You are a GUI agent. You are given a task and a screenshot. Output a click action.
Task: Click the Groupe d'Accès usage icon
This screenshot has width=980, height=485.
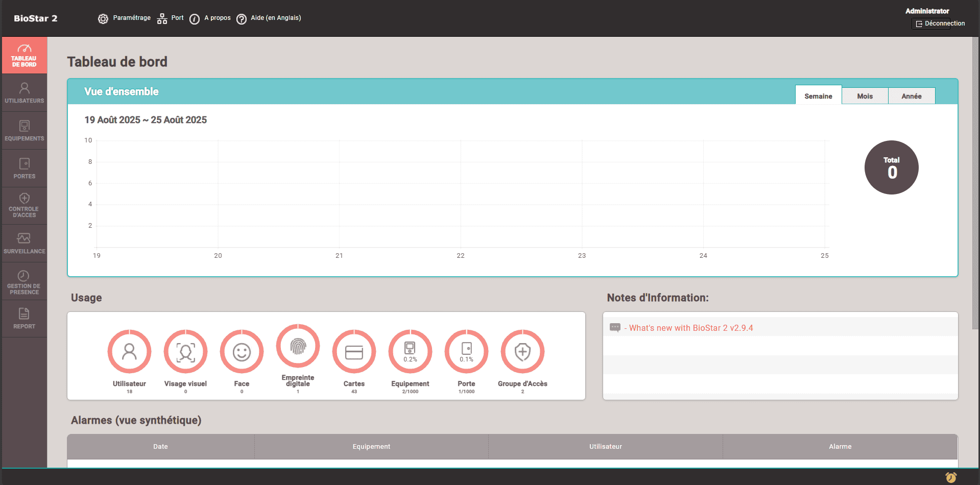pyautogui.click(x=522, y=351)
